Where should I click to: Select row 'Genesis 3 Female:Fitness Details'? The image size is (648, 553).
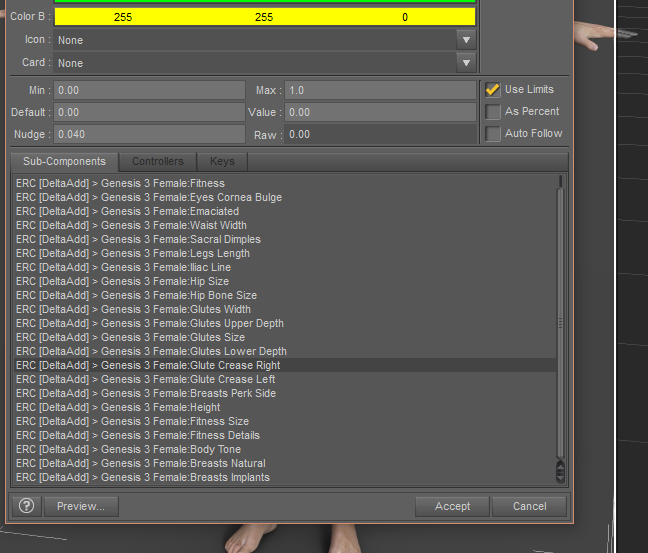(285, 436)
